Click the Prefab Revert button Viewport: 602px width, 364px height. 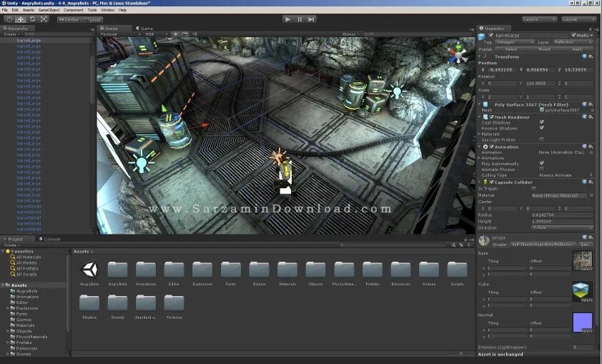544,49
